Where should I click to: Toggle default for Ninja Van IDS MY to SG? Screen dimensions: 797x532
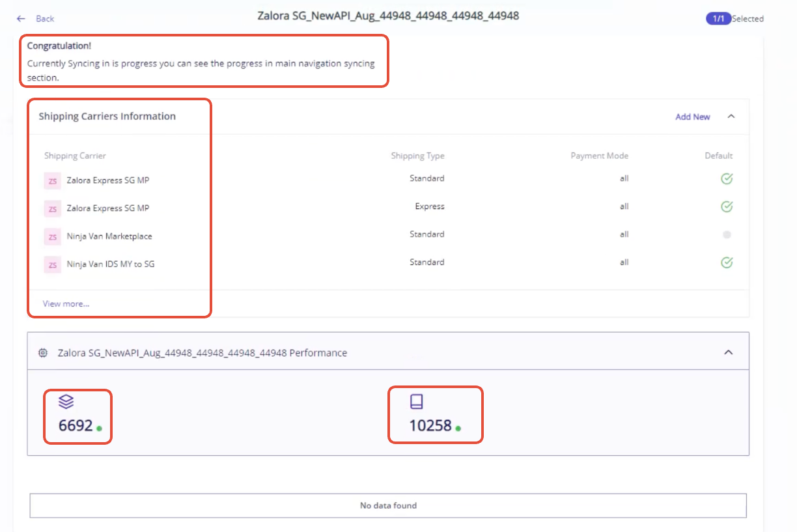(727, 262)
